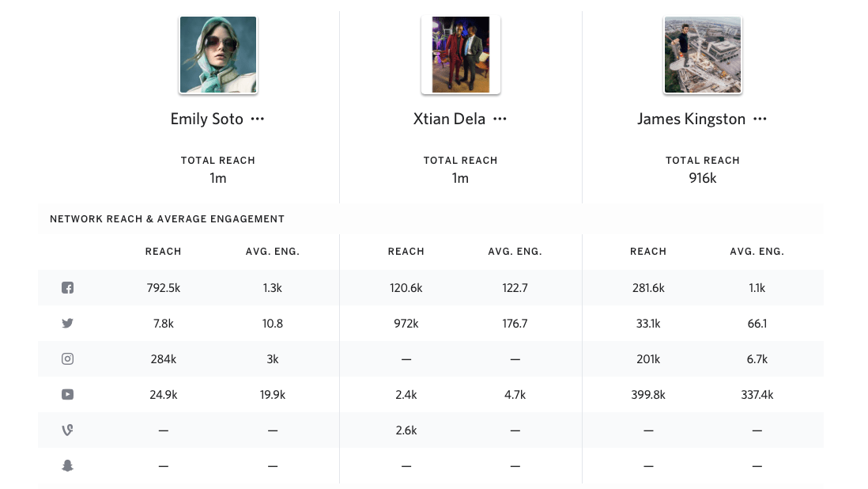
Task: Open Emily Soto's profile photo
Action: [218, 55]
